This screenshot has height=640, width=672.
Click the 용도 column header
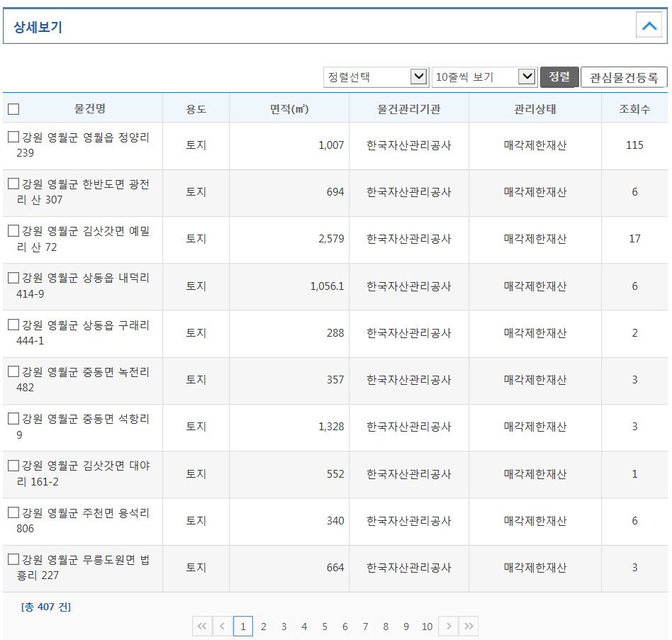(196, 109)
